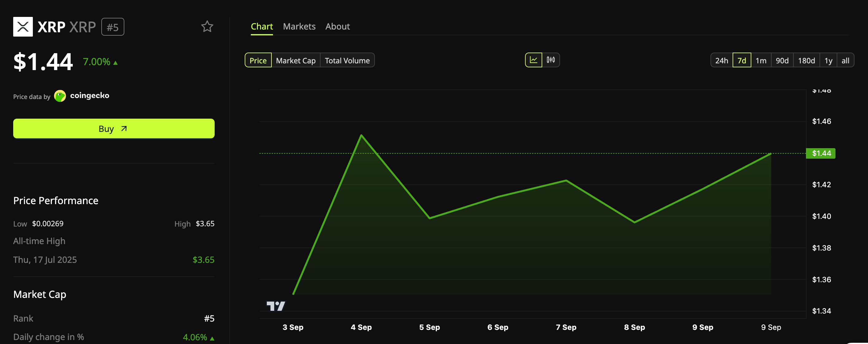Set chart range to all
The height and width of the screenshot is (344, 868).
845,60
